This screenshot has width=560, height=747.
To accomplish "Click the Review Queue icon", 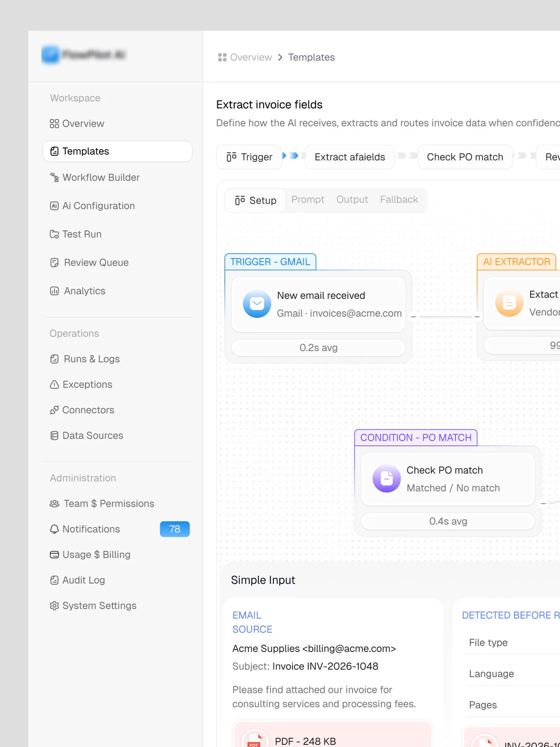I will click(x=54, y=263).
